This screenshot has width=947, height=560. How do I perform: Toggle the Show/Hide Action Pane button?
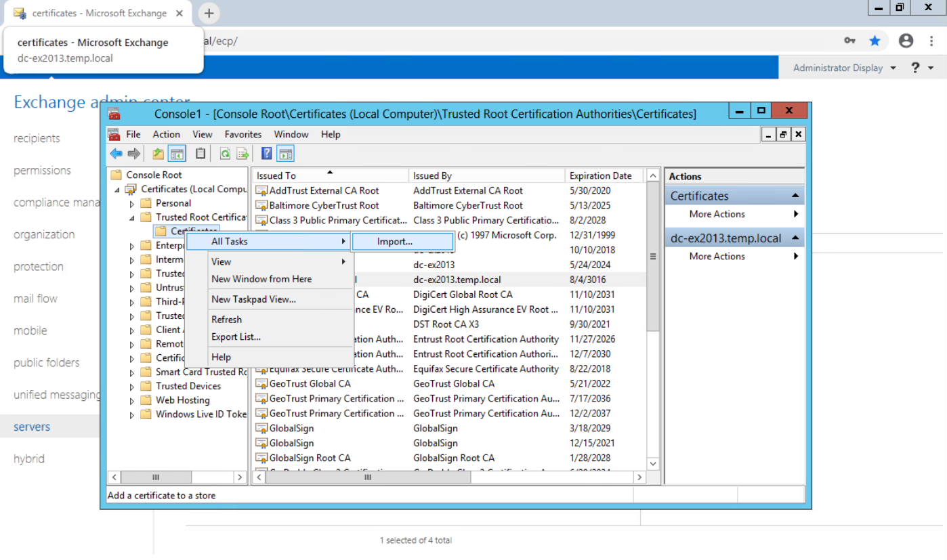click(285, 154)
